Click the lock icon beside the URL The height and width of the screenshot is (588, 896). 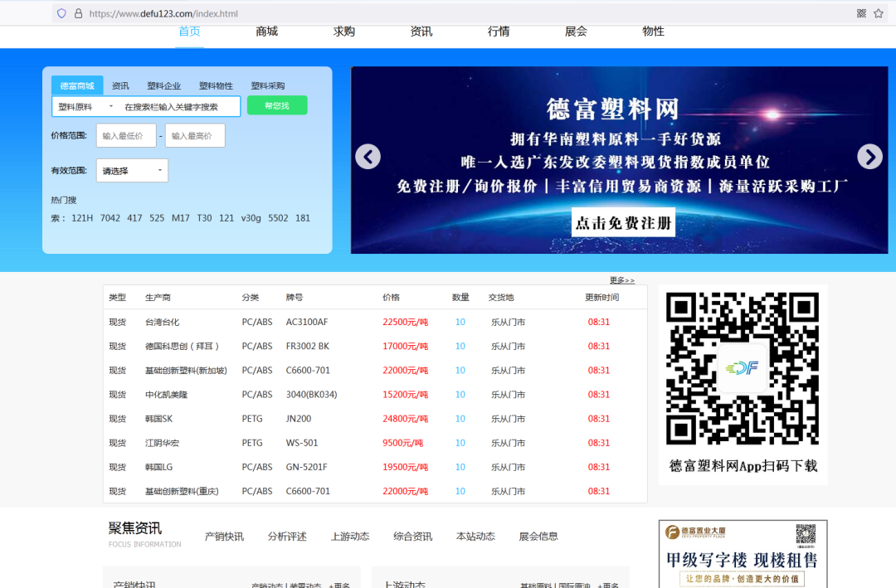point(77,12)
